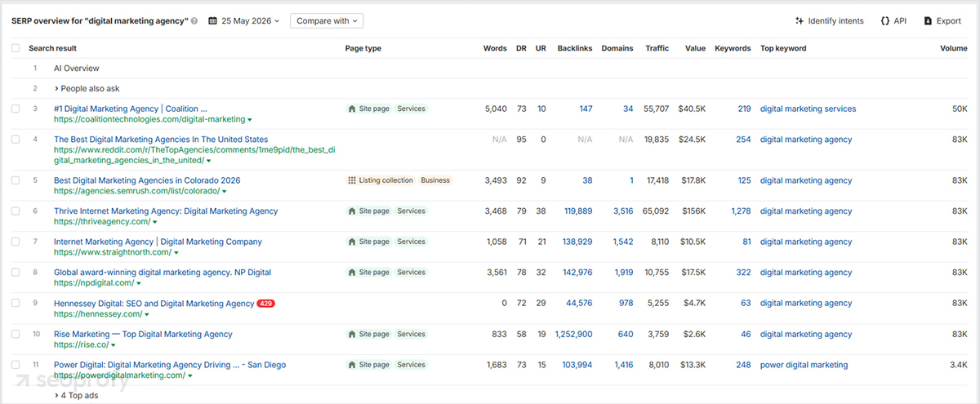Screen dimensions: 980x404
Task: Check the box for Hennessey Digital row
Action: 16,304
